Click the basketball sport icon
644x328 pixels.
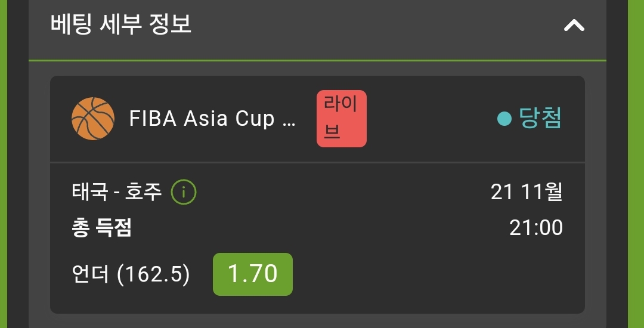click(93, 119)
